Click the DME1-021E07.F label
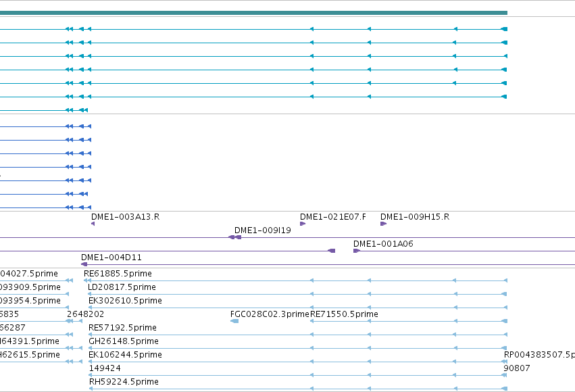The width and height of the screenshot is (575, 392). (x=333, y=217)
